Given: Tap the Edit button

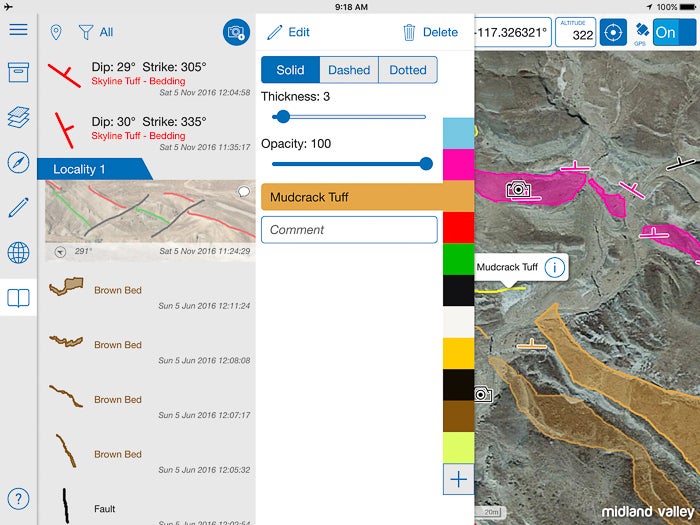Looking at the screenshot, I should point(288,32).
